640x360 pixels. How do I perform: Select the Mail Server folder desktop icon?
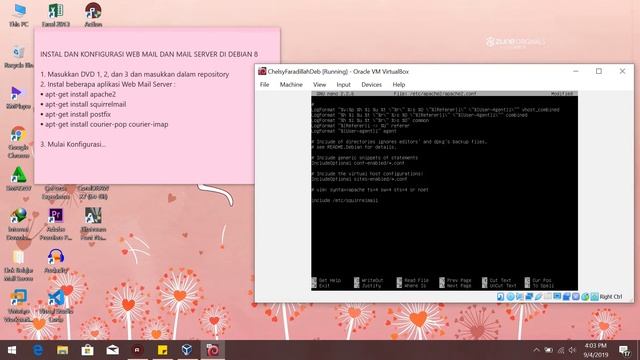[x=19, y=265]
